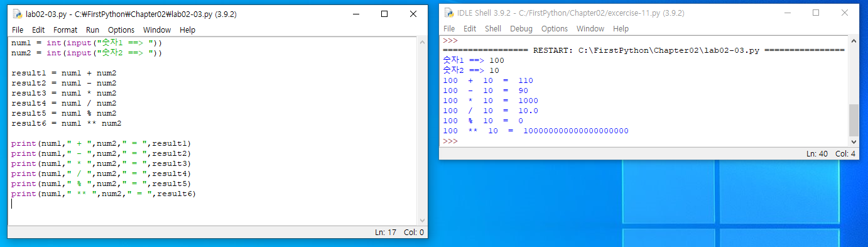
Task: Click the print line ending with result2
Action: click(100, 153)
